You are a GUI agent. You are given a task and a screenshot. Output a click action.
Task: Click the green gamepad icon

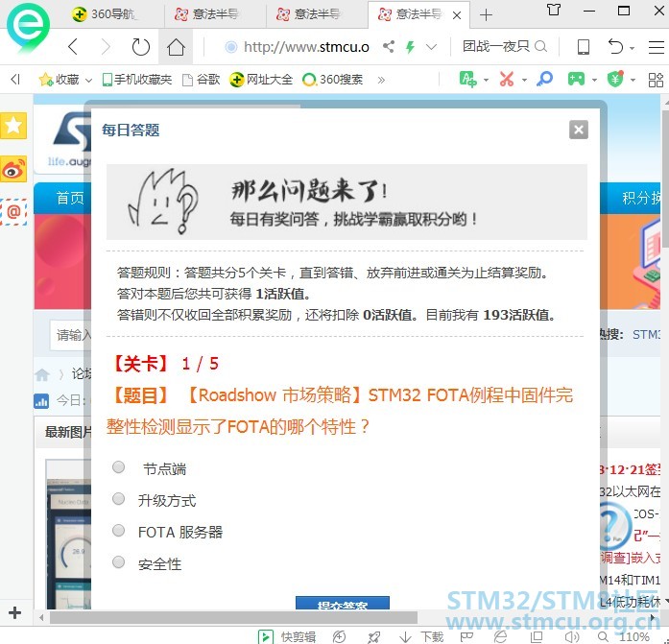pyautogui.click(x=576, y=80)
